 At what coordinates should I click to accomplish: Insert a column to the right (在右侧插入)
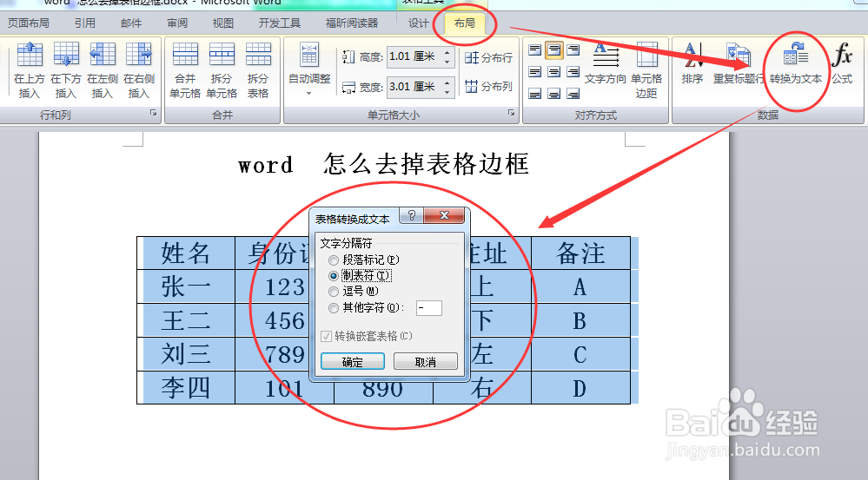139,69
